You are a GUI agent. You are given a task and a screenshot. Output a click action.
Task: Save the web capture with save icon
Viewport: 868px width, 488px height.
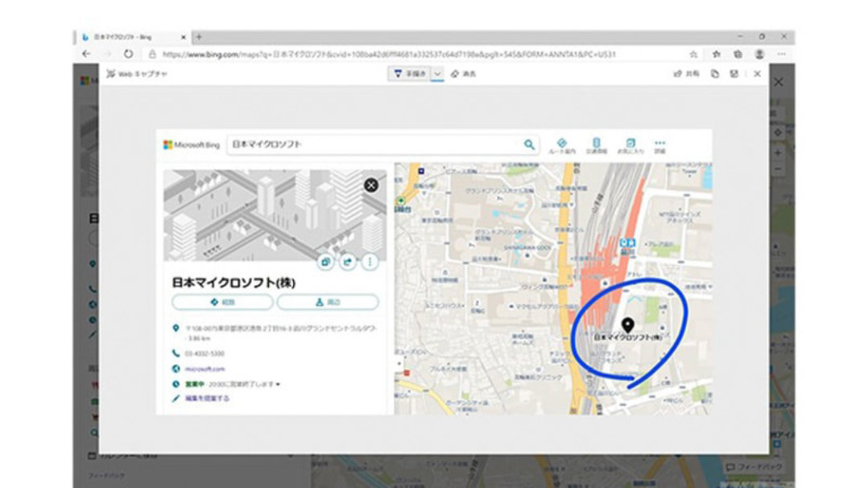coord(734,73)
